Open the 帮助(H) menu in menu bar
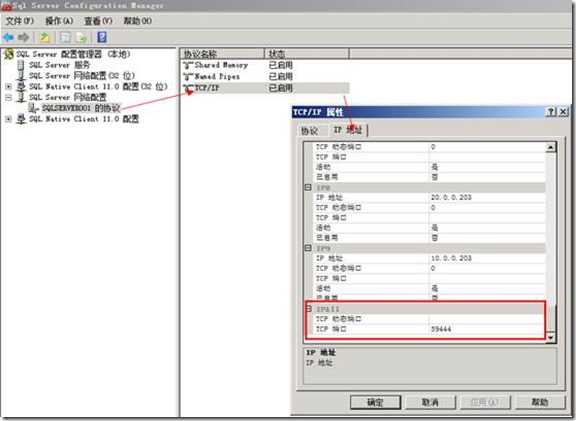Image resolution: width=576 pixels, height=421 pixels. pyautogui.click(x=137, y=21)
